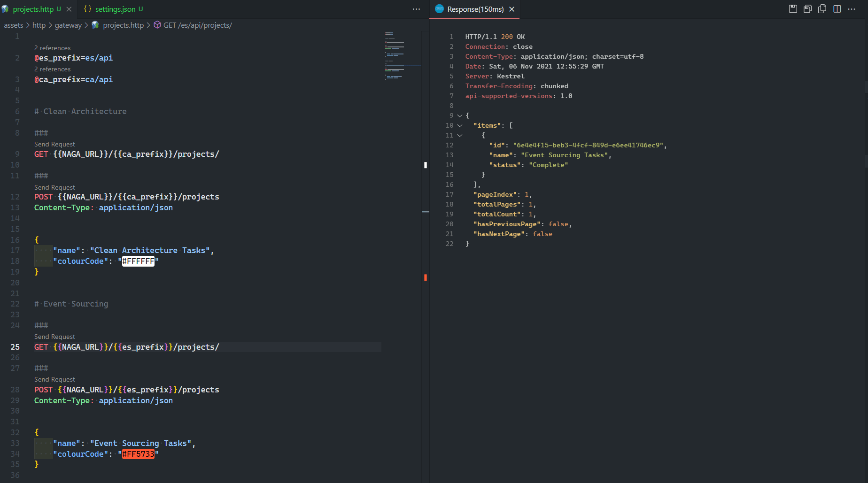Image resolution: width=868 pixels, height=483 pixels.
Task: Click white marker in overview ruler
Action: point(426,165)
